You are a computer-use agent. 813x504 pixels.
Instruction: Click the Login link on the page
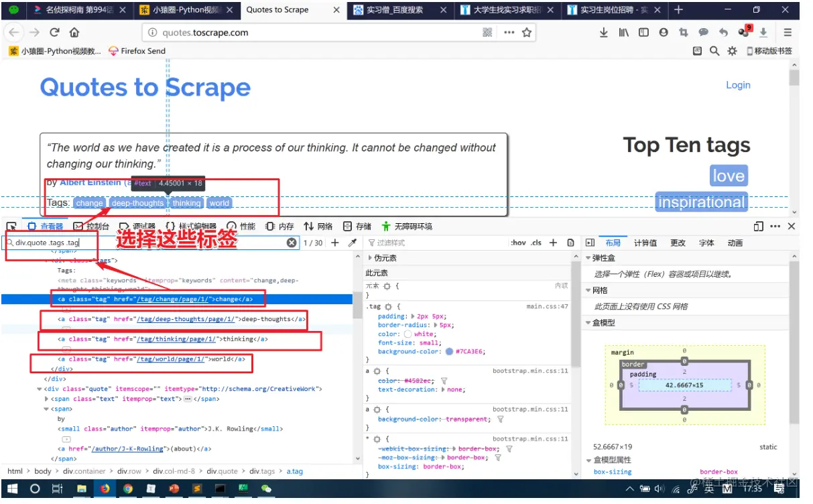tap(738, 85)
